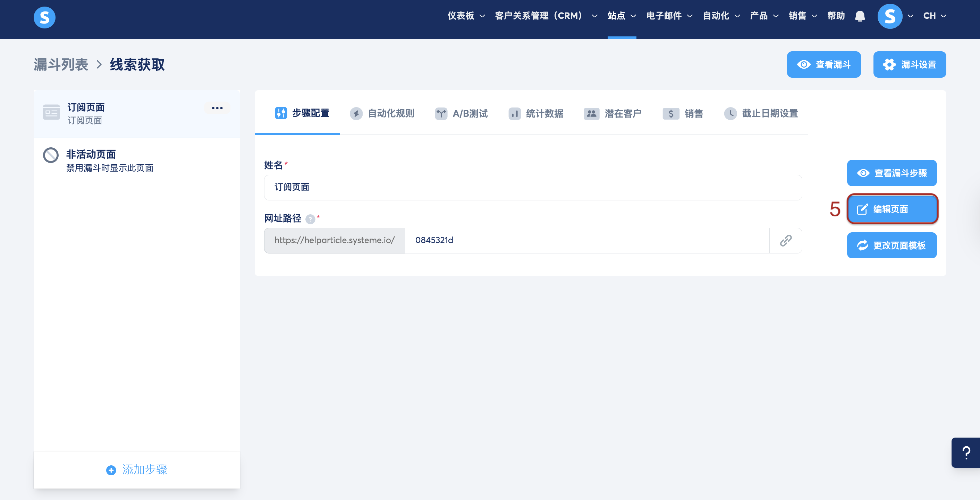Expand the 电子邮件 dropdown menu
This screenshot has height=500, width=980.
point(669,16)
